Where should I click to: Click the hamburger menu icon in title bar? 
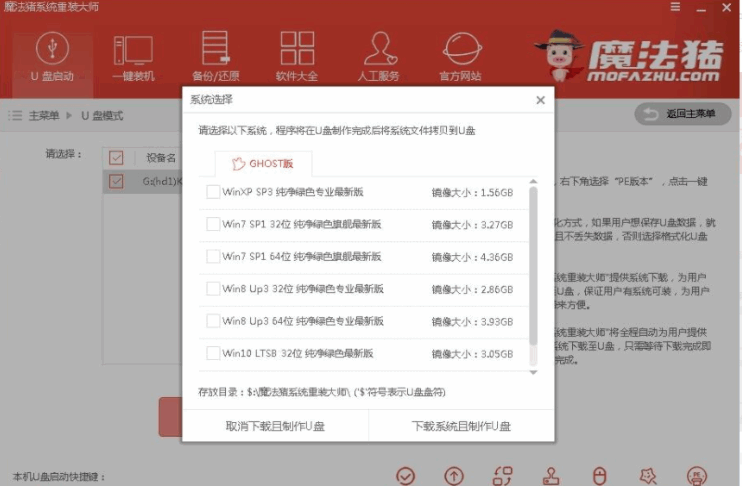coord(676,7)
